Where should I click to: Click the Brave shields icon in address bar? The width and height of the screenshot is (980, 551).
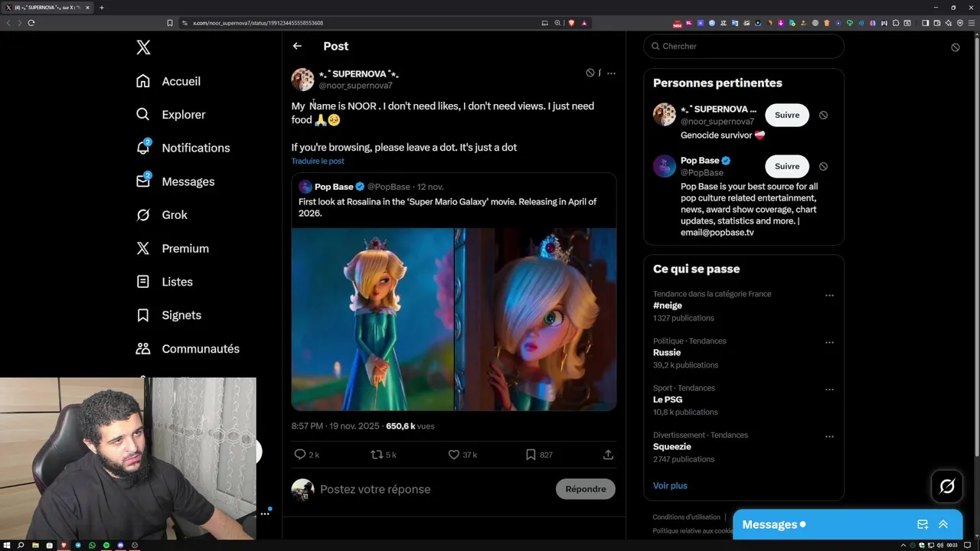(x=571, y=23)
